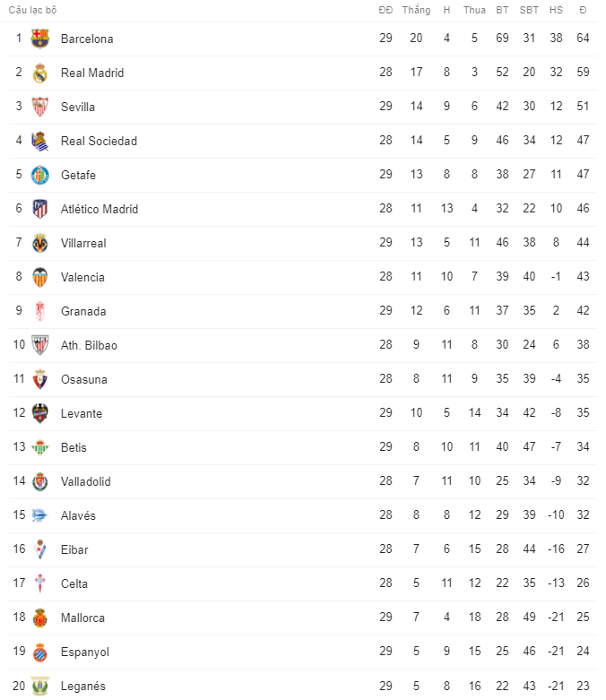Click the Real Madrid crest icon
The image size is (606, 700).
coord(40,73)
